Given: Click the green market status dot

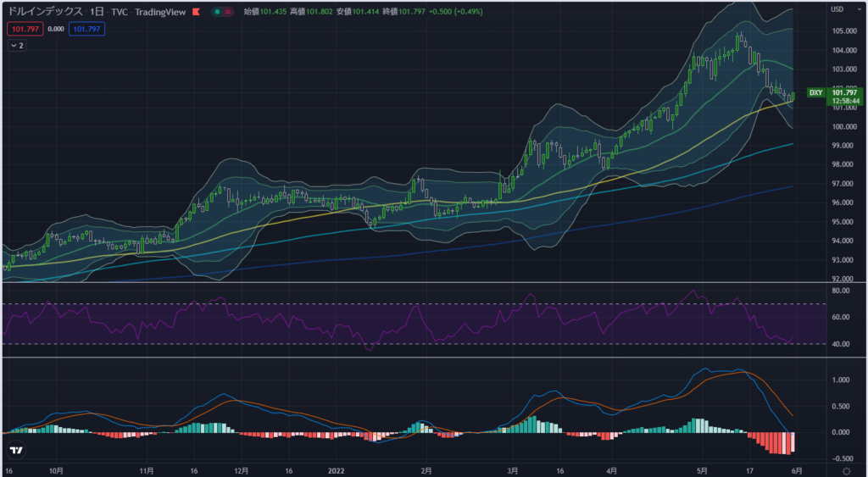Looking at the screenshot, I should pyautogui.click(x=217, y=12).
